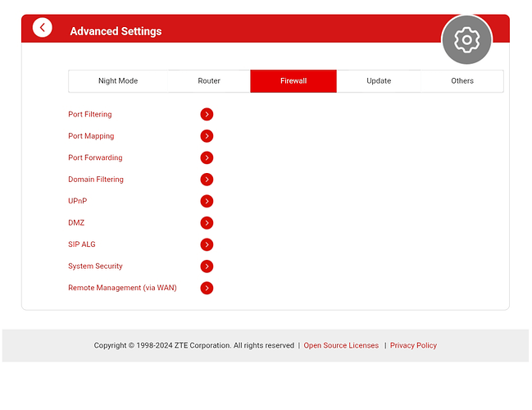Go to the Others tab
Screen dimensions: 532x410
[462, 81]
